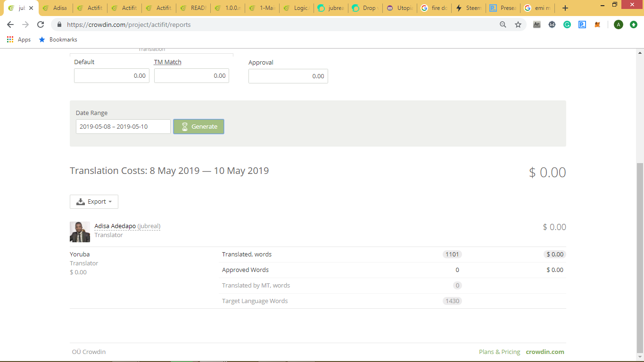
Task: Click the Generate button
Action: [198, 126]
